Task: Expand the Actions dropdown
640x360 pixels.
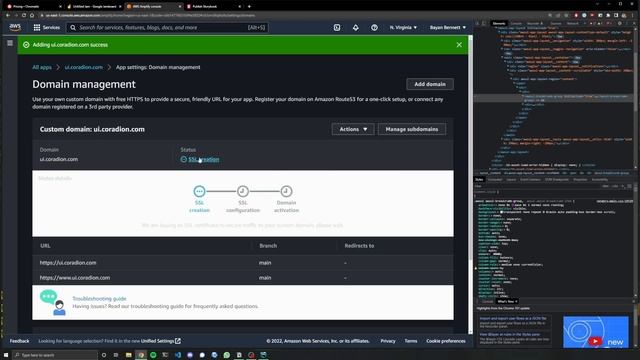Action: coord(353,129)
